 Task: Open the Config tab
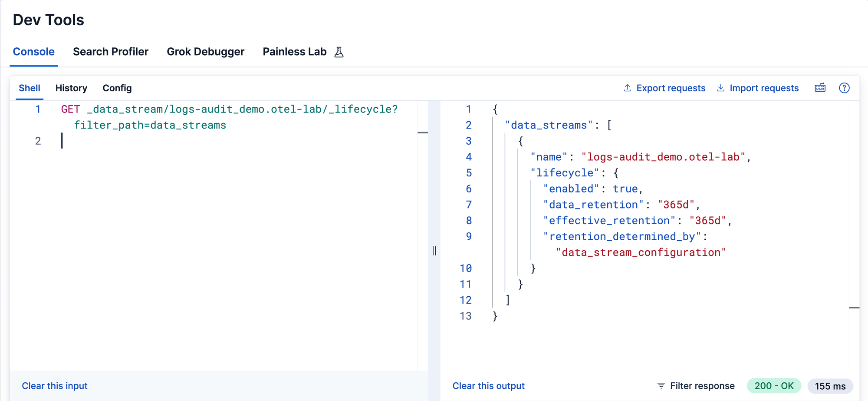(117, 88)
